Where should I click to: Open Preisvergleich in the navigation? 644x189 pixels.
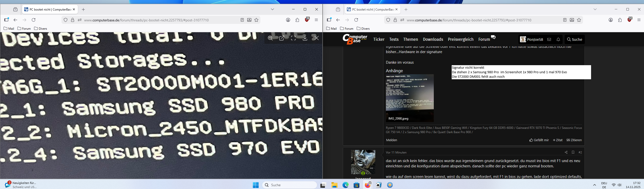[461, 39]
